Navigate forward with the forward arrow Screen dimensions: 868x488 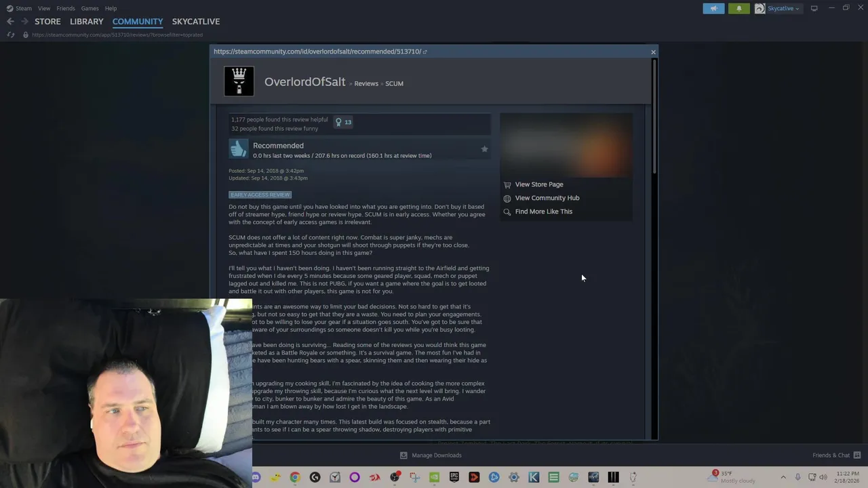(24, 22)
